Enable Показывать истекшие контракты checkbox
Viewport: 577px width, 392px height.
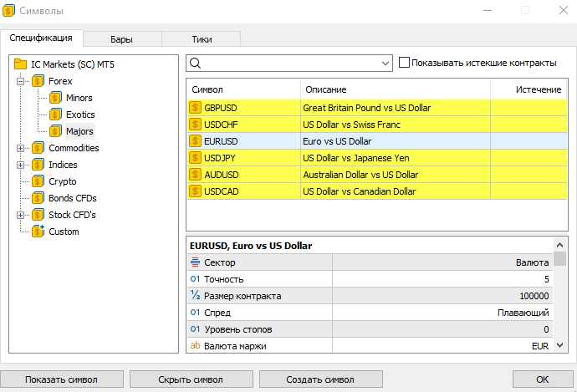404,63
